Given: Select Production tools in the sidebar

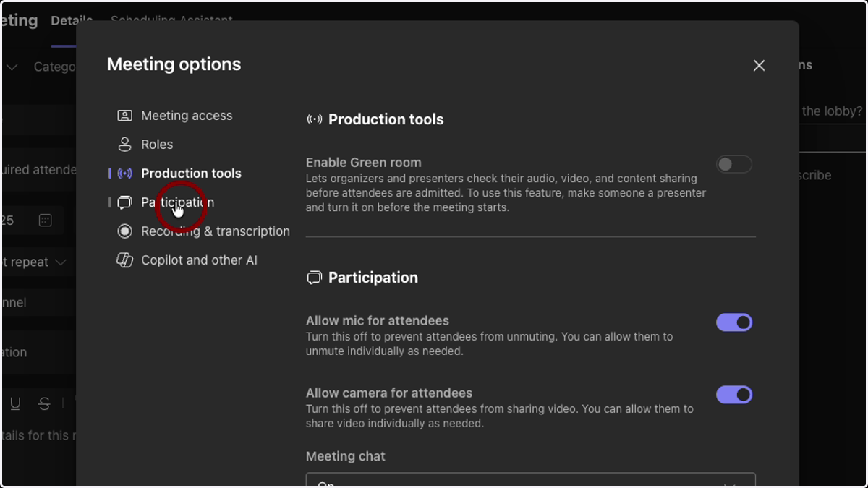Looking at the screenshot, I should (x=191, y=174).
